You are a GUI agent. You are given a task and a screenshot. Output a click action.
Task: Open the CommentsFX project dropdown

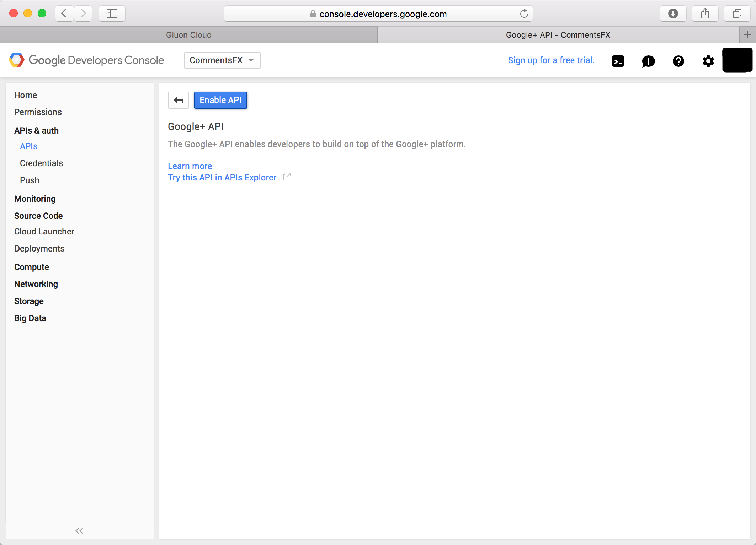coord(222,60)
